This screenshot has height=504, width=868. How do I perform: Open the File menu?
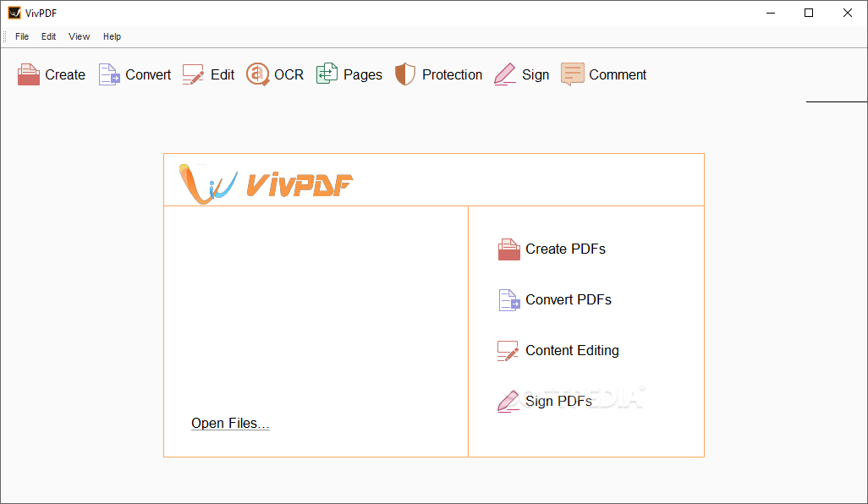(x=22, y=36)
